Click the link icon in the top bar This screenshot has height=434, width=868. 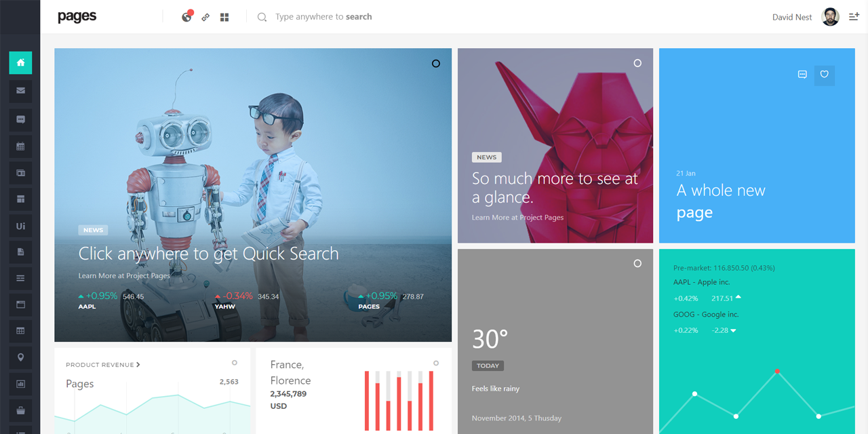click(205, 16)
